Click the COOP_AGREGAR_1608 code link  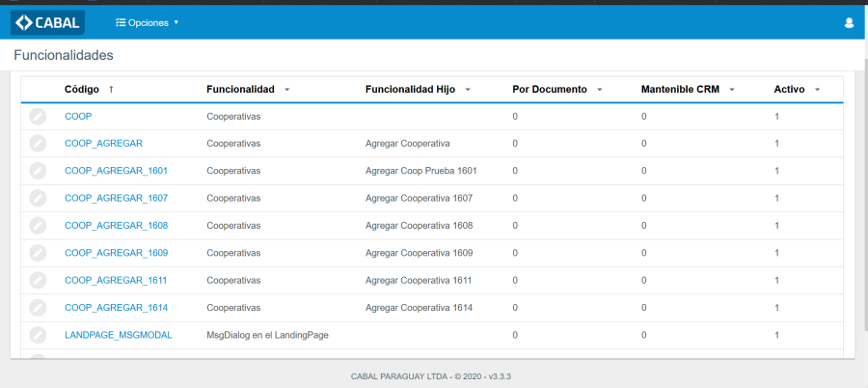click(x=116, y=225)
